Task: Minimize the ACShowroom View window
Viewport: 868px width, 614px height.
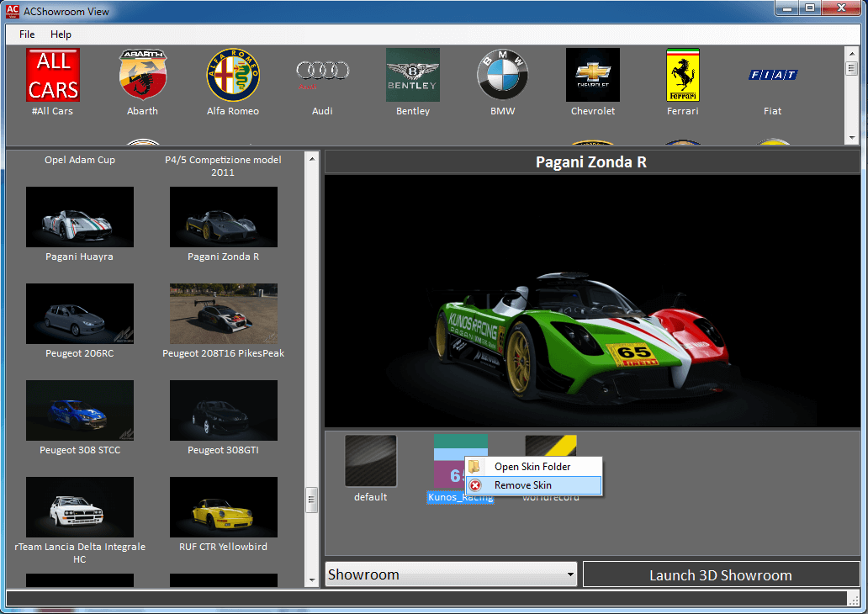Action: pos(788,8)
